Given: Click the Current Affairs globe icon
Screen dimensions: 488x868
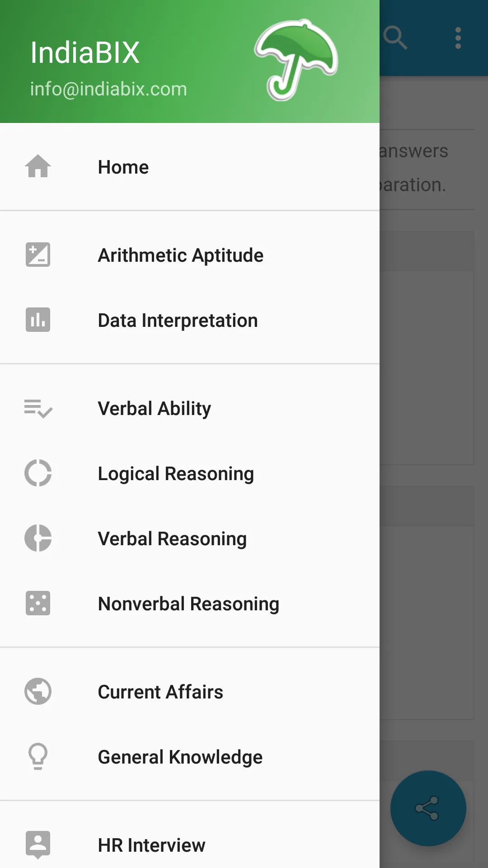Looking at the screenshot, I should coord(38,692).
